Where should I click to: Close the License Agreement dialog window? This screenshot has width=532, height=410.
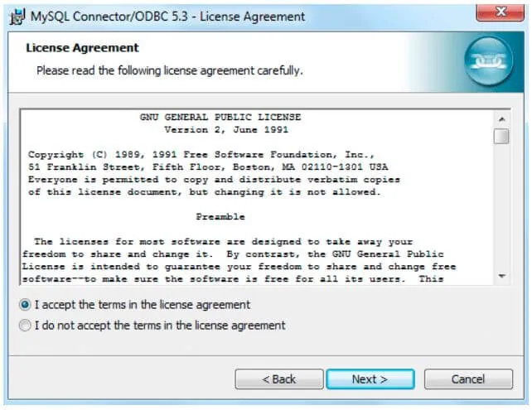501,13
